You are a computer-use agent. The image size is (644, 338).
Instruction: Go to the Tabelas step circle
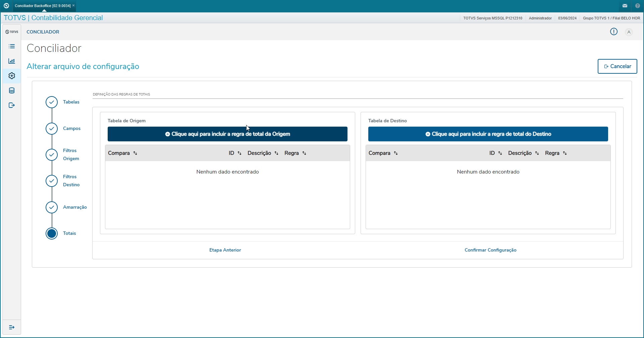coord(52,102)
